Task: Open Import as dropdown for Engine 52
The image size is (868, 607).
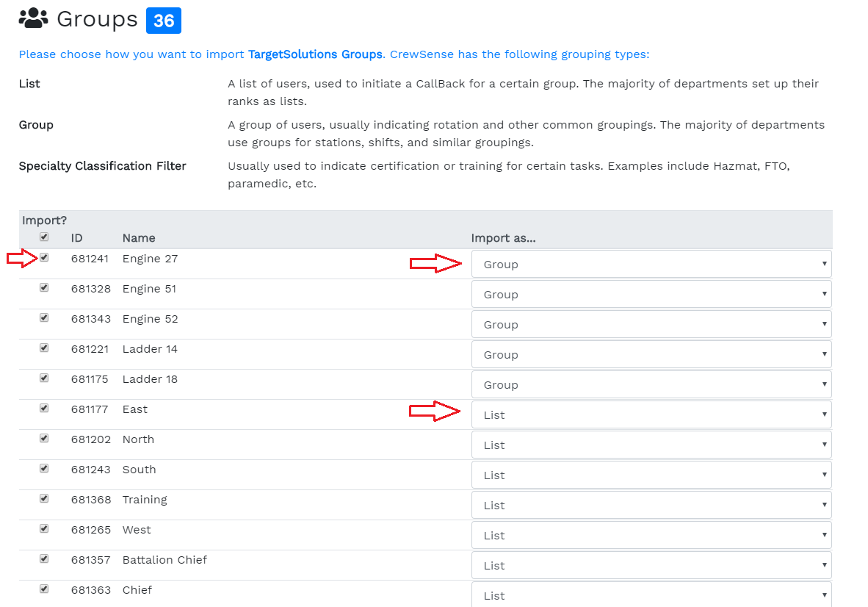Action: click(651, 324)
